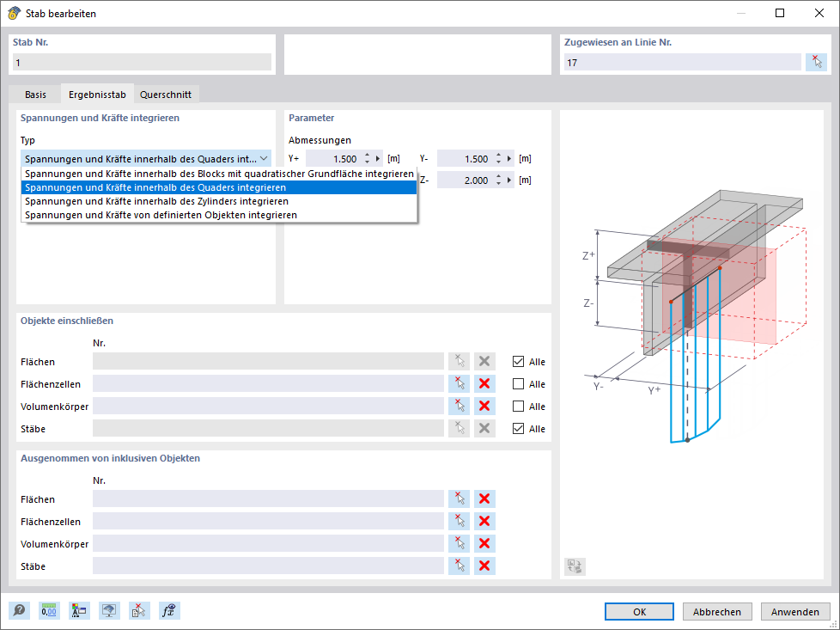This screenshot has height=630, width=840.
Task: Clear Flächenzellen in Ausgenommen von inklusiven Objekten
Action: pyautogui.click(x=484, y=521)
